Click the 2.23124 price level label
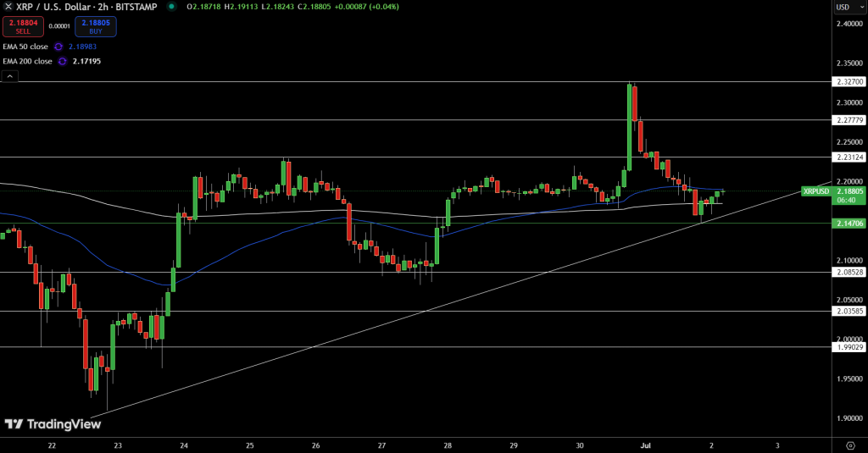 pos(849,157)
